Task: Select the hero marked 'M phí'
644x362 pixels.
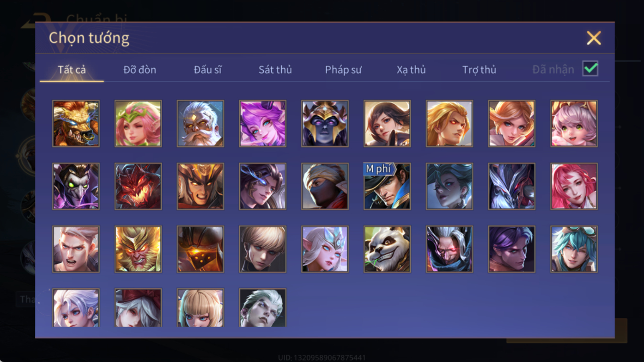Action: 387,186
